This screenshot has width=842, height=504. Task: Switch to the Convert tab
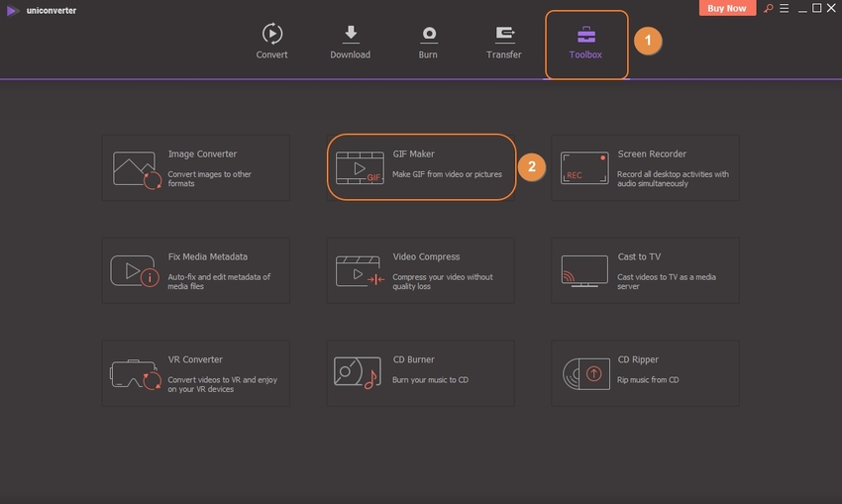271,42
